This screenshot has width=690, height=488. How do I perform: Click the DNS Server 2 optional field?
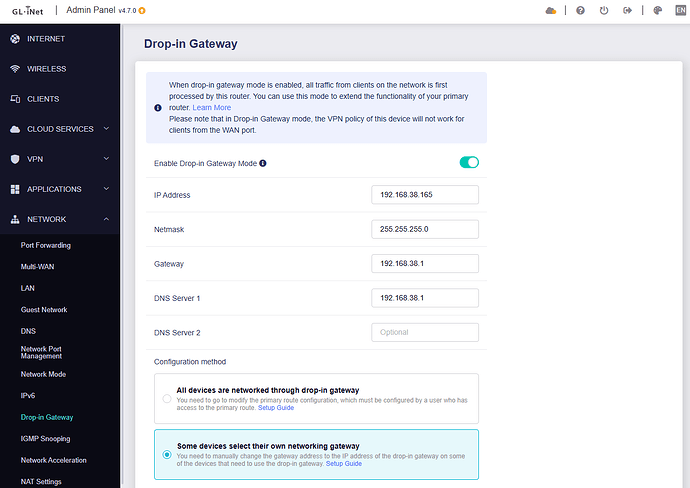pos(424,332)
